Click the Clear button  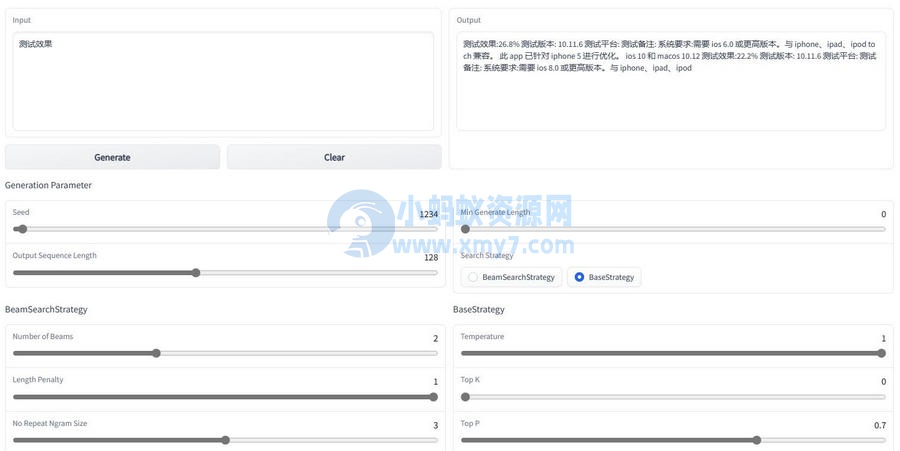tap(334, 157)
